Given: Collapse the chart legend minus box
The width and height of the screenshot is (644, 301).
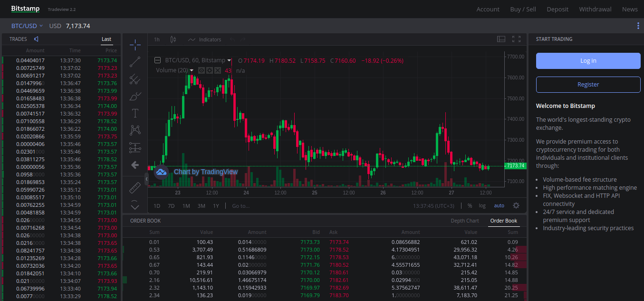Looking at the screenshot, I should (158, 60).
